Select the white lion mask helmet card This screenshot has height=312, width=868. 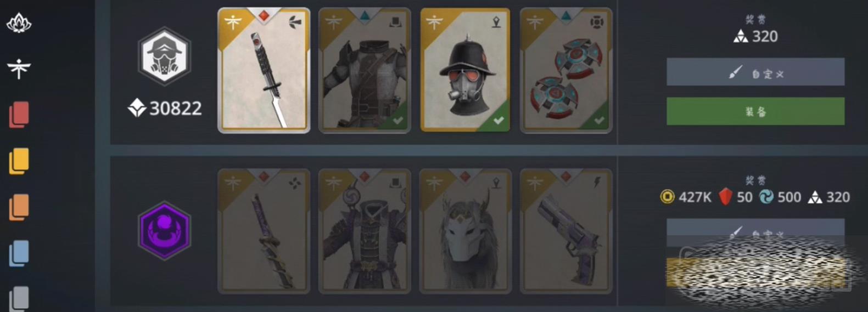point(466,231)
